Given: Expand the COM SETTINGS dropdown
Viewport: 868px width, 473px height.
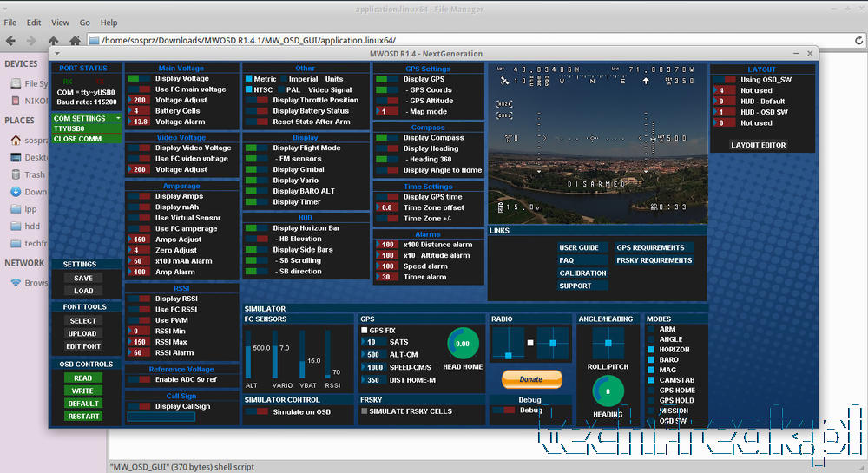Looking at the screenshot, I should pos(86,118).
